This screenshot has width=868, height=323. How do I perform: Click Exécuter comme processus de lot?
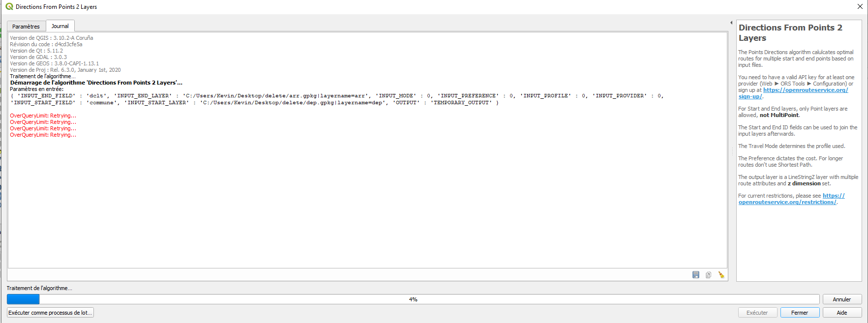[50, 313]
